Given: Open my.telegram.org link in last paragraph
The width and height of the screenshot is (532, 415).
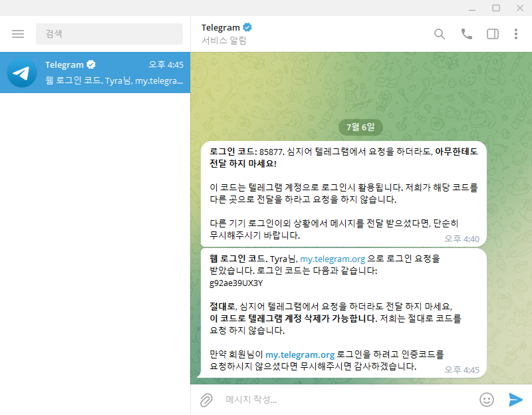Looking at the screenshot, I should [300, 354].
